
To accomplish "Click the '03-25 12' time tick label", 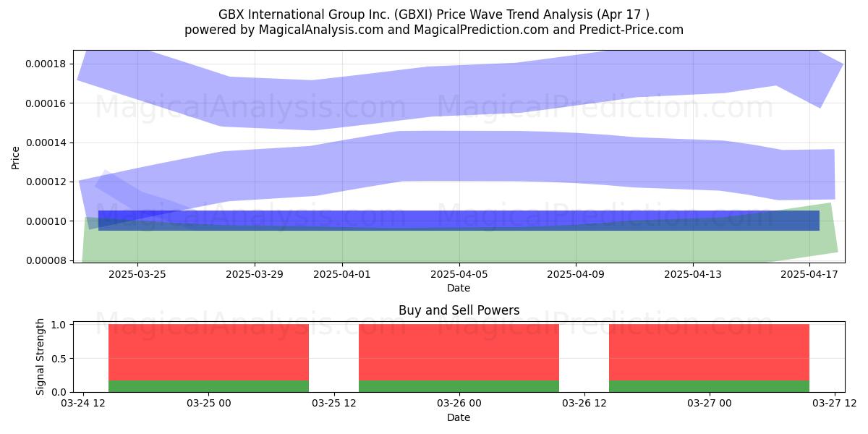I will pos(334,404).
